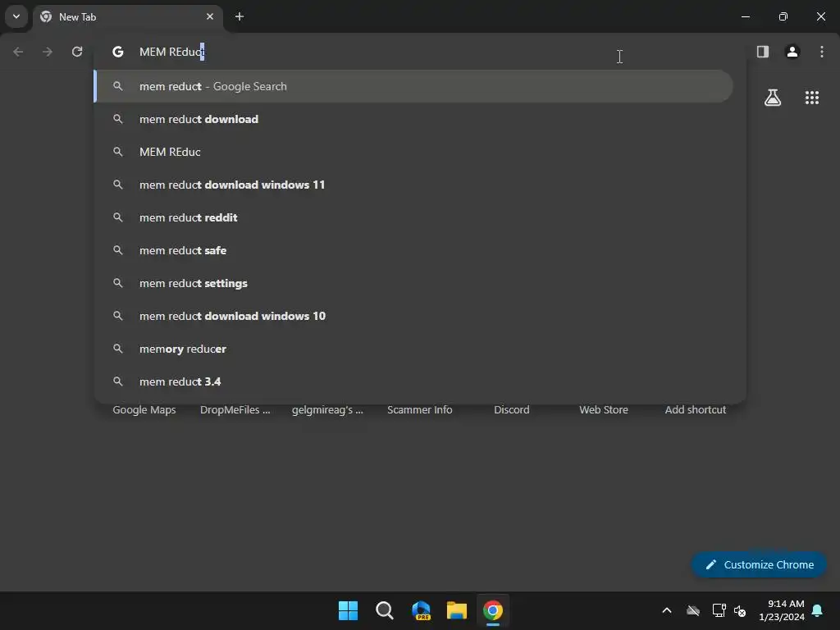Image resolution: width=840 pixels, height=630 pixels.
Task: Open the Chrome three-dot menu
Action: coord(822,52)
